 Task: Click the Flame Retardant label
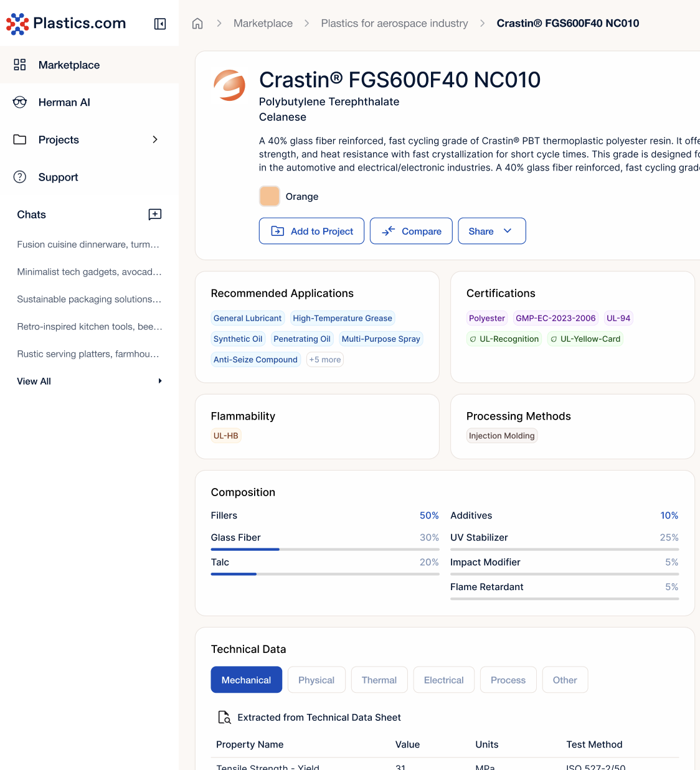[487, 587]
